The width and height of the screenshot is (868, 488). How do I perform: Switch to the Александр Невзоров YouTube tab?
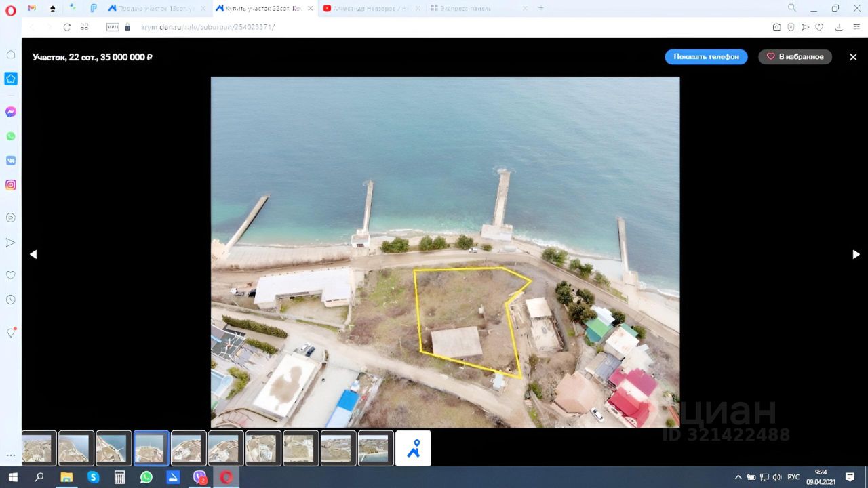pyautogui.click(x=370, y=8)
